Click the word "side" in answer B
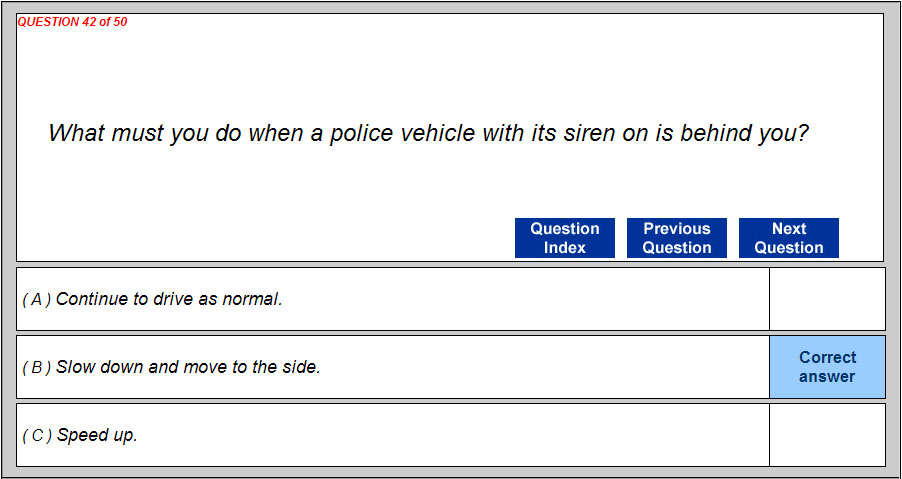Viewport: 902px width, 479px height. (300, 367)
